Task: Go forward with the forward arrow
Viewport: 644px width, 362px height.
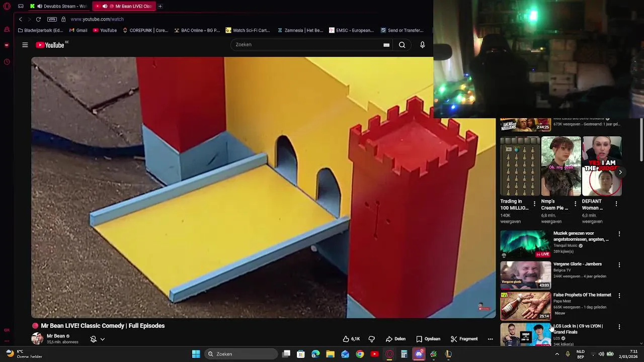Action: 29,19
